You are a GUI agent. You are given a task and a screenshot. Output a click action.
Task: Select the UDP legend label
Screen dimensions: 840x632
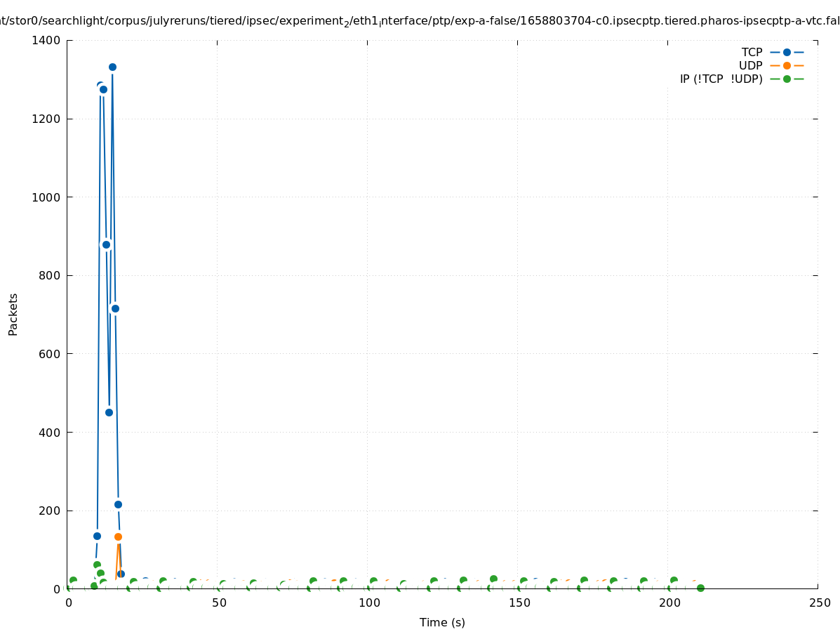(750, 65)
